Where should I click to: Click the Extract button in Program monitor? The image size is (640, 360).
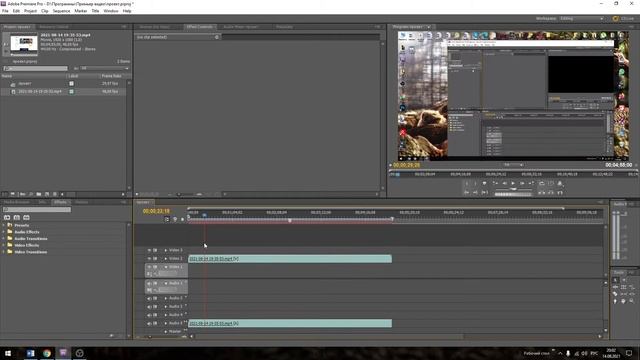pos(551,193)
